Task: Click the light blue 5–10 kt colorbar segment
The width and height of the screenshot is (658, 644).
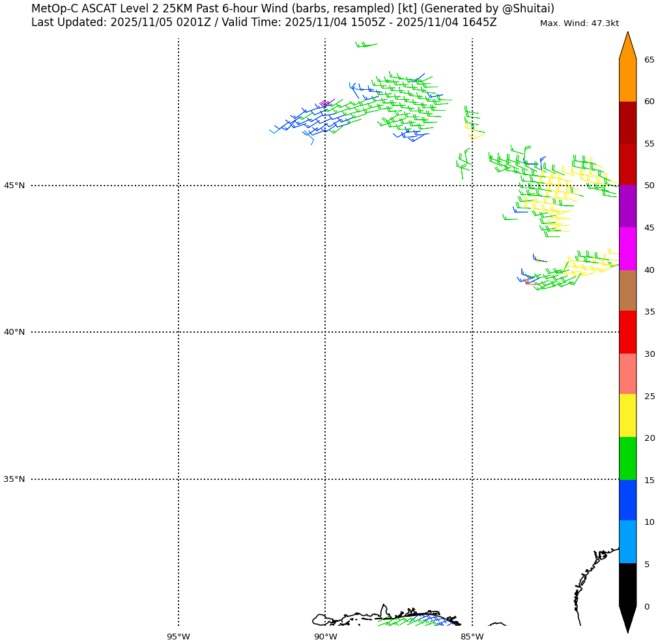Action: coord(627,542)
